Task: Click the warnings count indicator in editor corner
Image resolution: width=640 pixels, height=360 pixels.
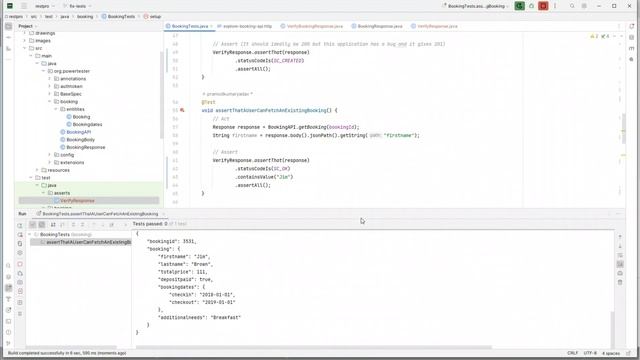Action: point(594,36)
